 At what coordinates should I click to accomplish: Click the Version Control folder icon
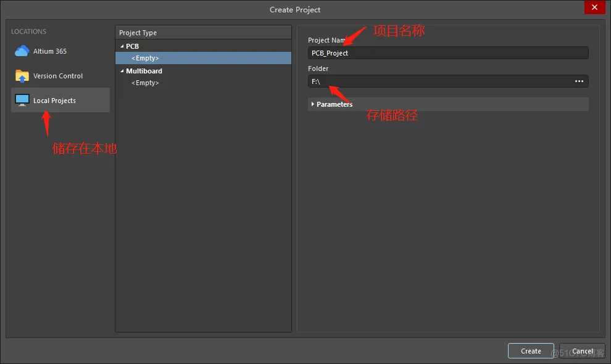[x=22, y=76]
